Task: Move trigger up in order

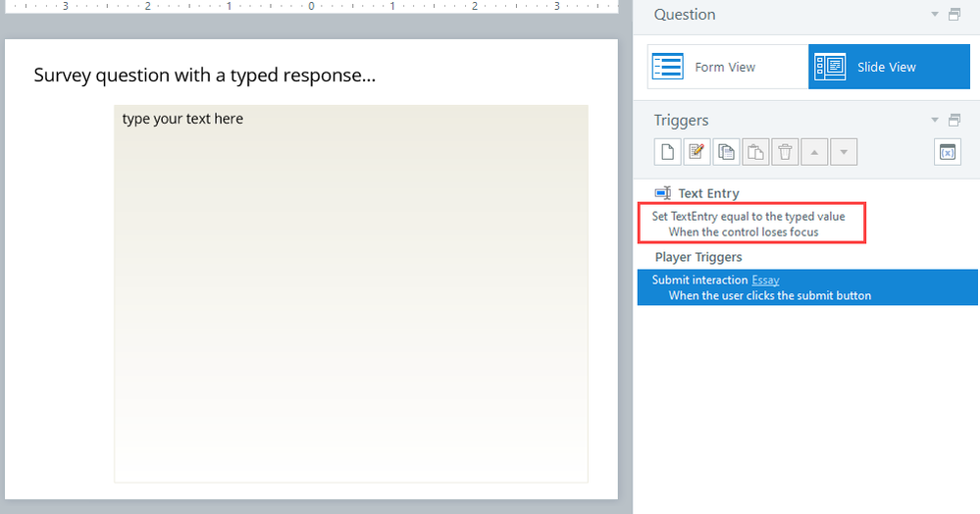Action: tap(815, 152)
